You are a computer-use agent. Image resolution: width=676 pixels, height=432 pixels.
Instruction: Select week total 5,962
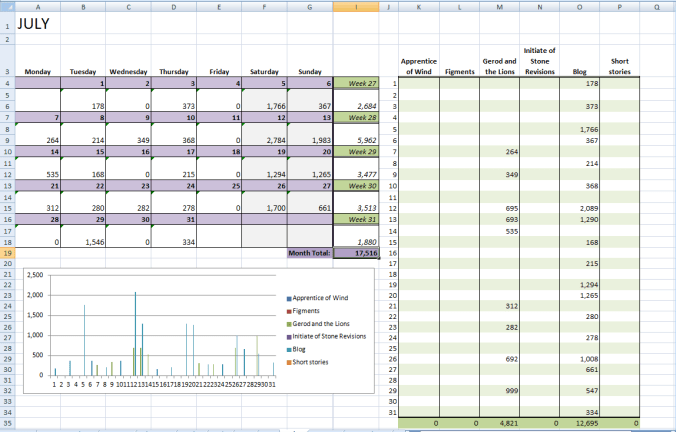(356, 140)
